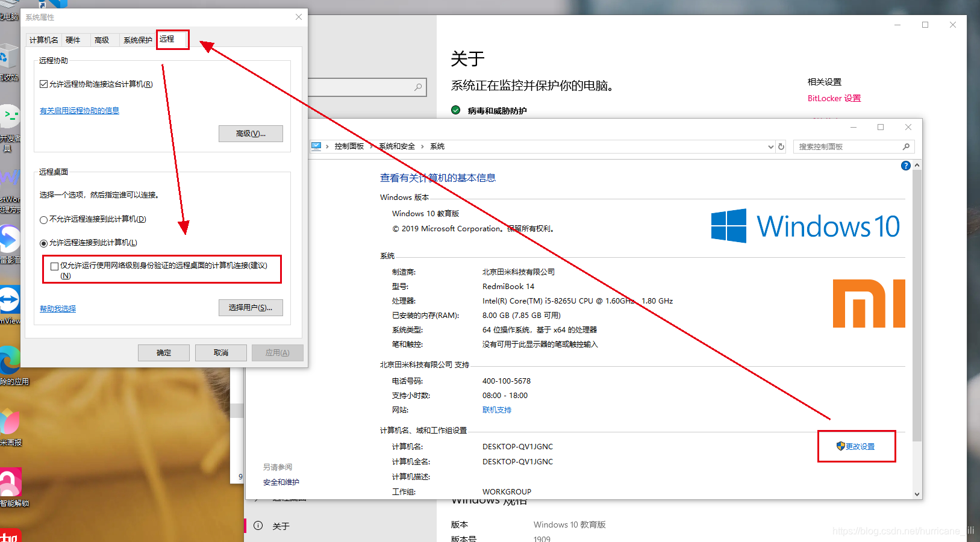This screenshot has width=980, height=542.
Task: Expand the address bar history dropdown
Action: (x=770, y=146)
